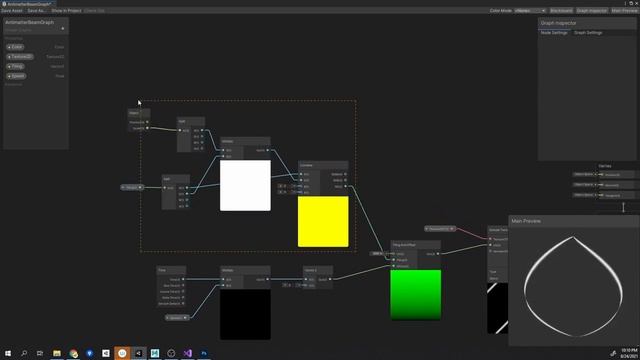Select the Speed property node in graph
The height and width of the screenshot is (360, 640).
tap(177, 318)
